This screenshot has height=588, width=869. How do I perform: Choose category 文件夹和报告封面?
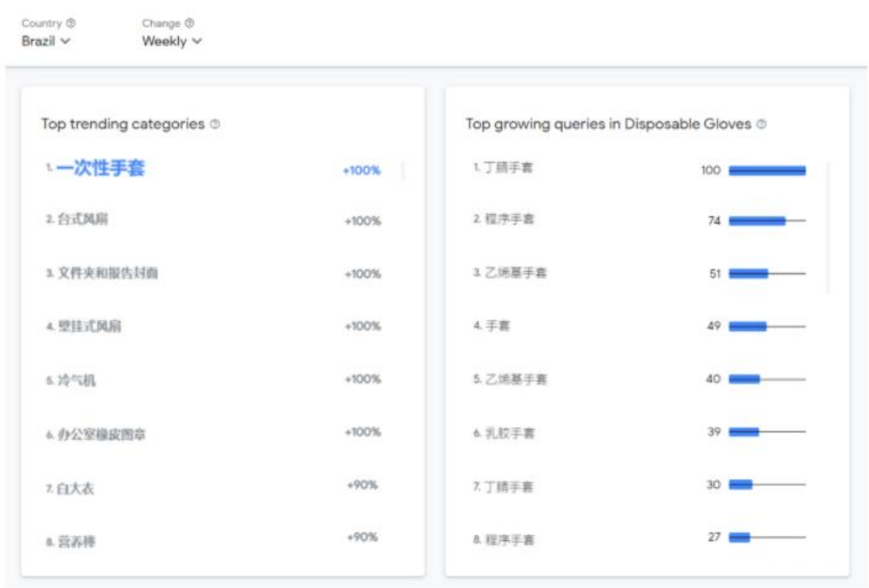(x=107, y=273)
